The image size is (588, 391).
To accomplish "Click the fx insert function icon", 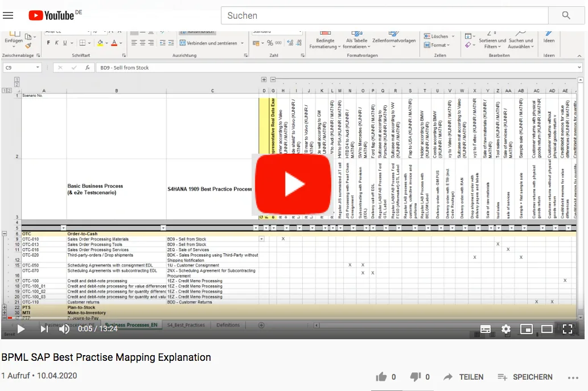I will click(88, 68).
